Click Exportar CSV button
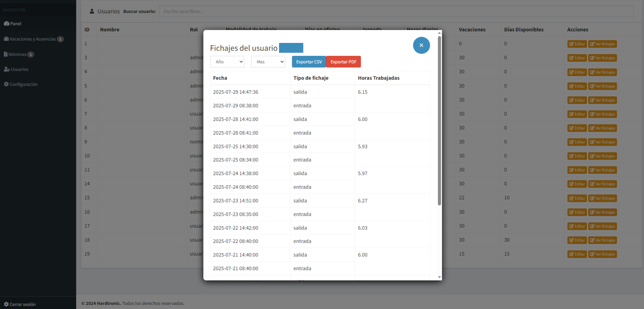The height and width of the screenshot is (309, 644). click(x=308, y=62)
